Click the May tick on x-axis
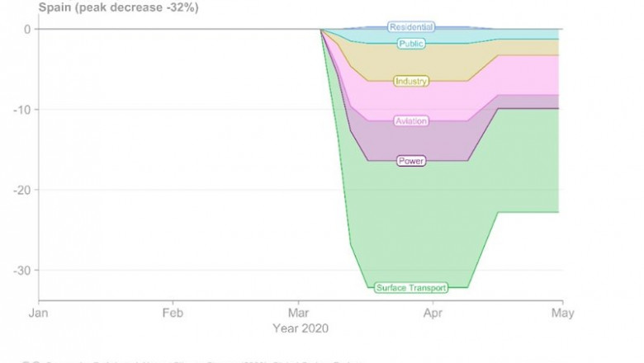This screenshot has height=363, width=644. (x=562, y=313)
